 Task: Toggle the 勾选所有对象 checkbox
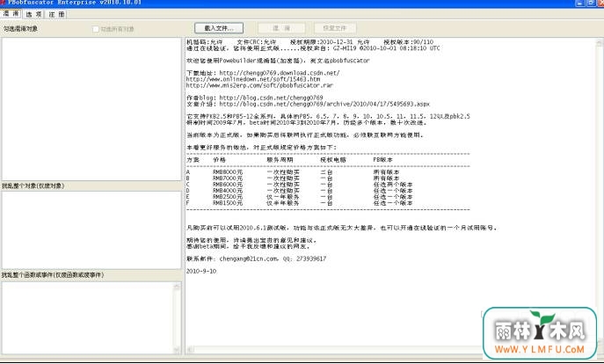coord(96,29)
